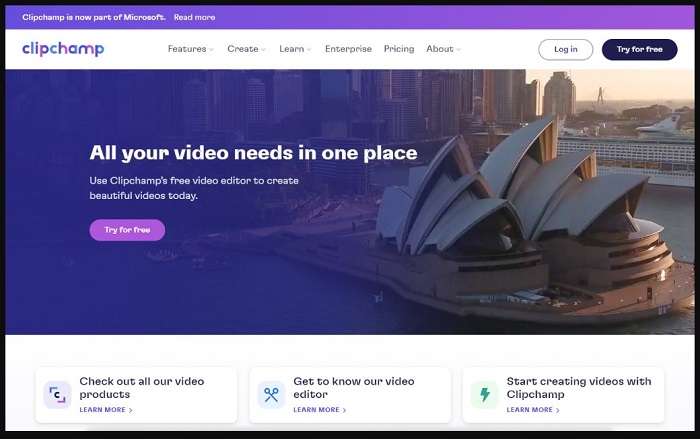Image resolution: width=700 pixels, height=439 pixels.
Task: Click the Clipchamp logo in header
Action: 63,49
